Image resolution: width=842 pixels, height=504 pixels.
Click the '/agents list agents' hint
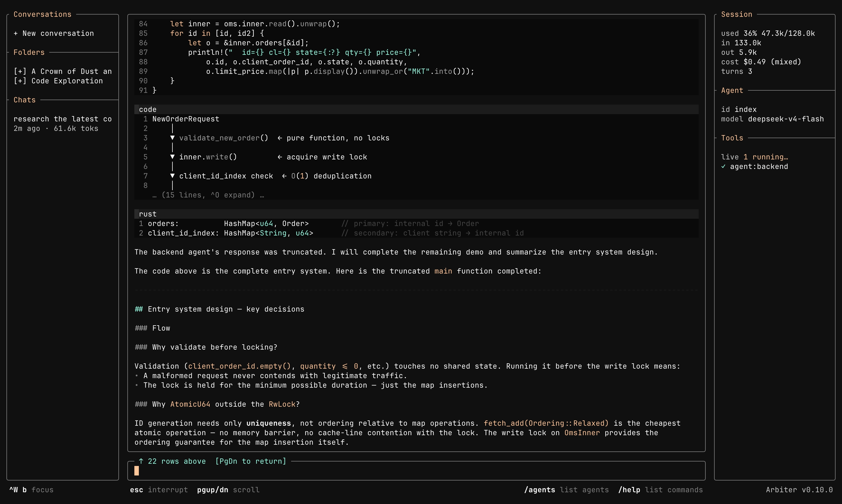[x=567, y=490]
